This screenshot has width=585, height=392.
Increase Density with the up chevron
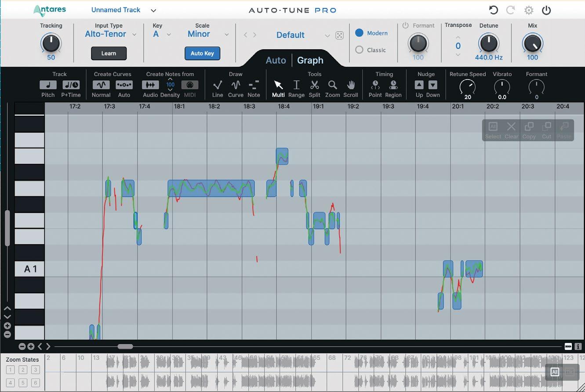pos(170,79)
